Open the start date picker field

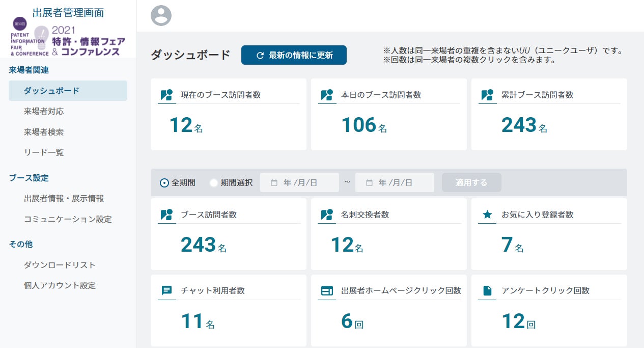click(x=299, y=182)
